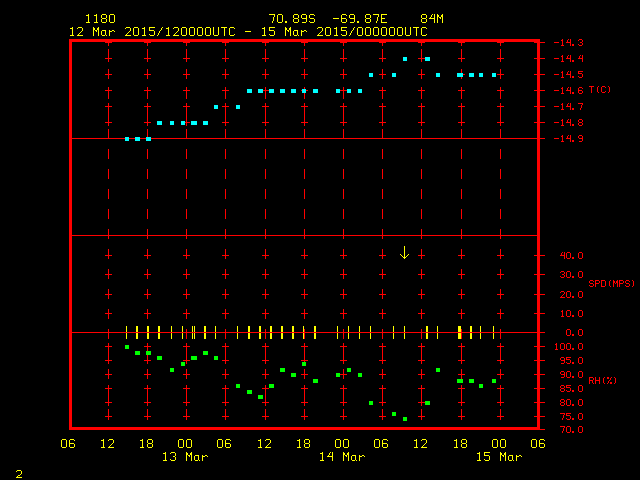The height and width of the screenshot is (480, 640).
Task: Select the 15 Mar date label
Action: [x=498, y=457]
